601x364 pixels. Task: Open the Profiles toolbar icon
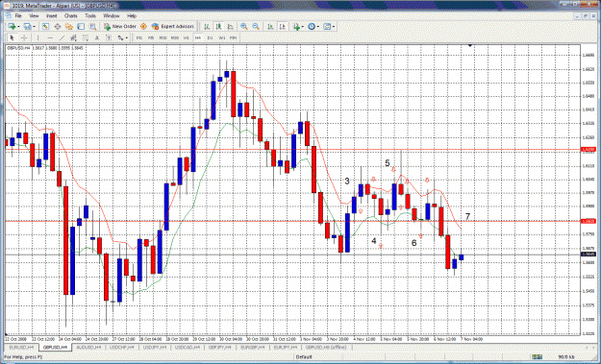[27, 26]
